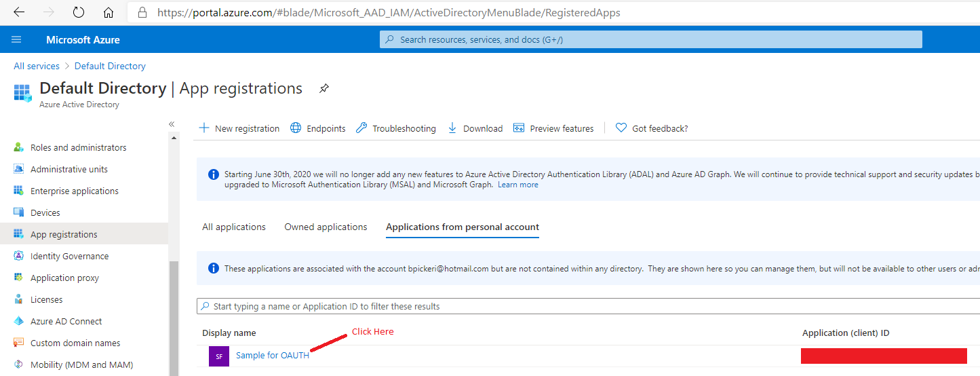Click Application proxy icon
The image size is (980, 376).
(18, 278)
